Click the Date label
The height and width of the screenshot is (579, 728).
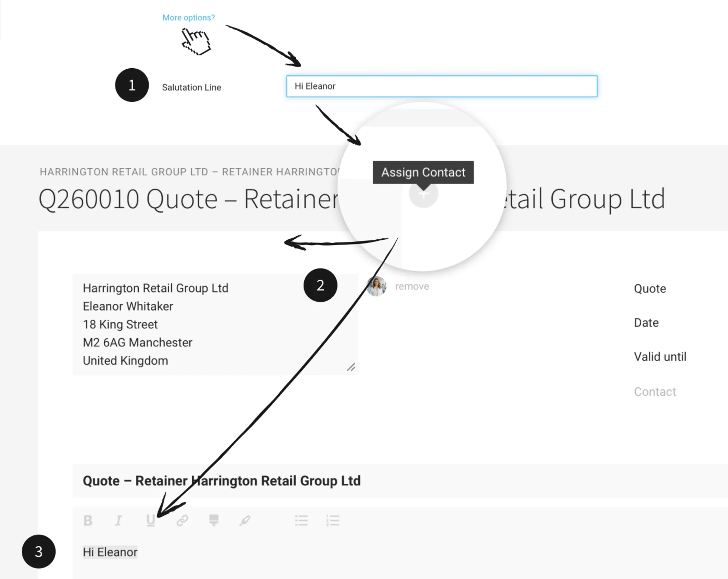[x=646, y=323]
